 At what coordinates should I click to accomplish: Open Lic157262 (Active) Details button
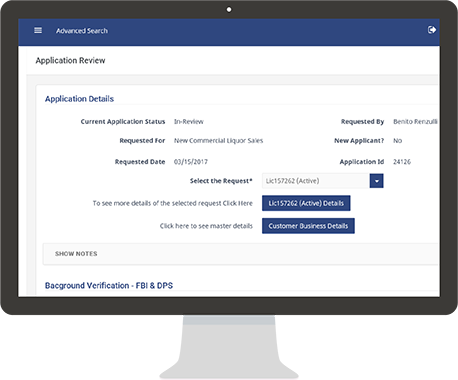click(306, 203)
